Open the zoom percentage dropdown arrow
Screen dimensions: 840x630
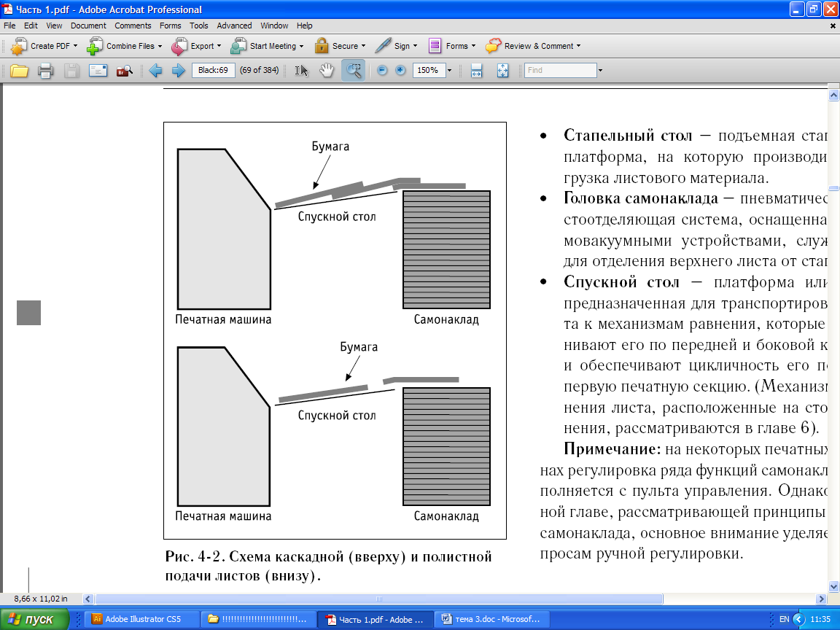(x=449, y=70)
